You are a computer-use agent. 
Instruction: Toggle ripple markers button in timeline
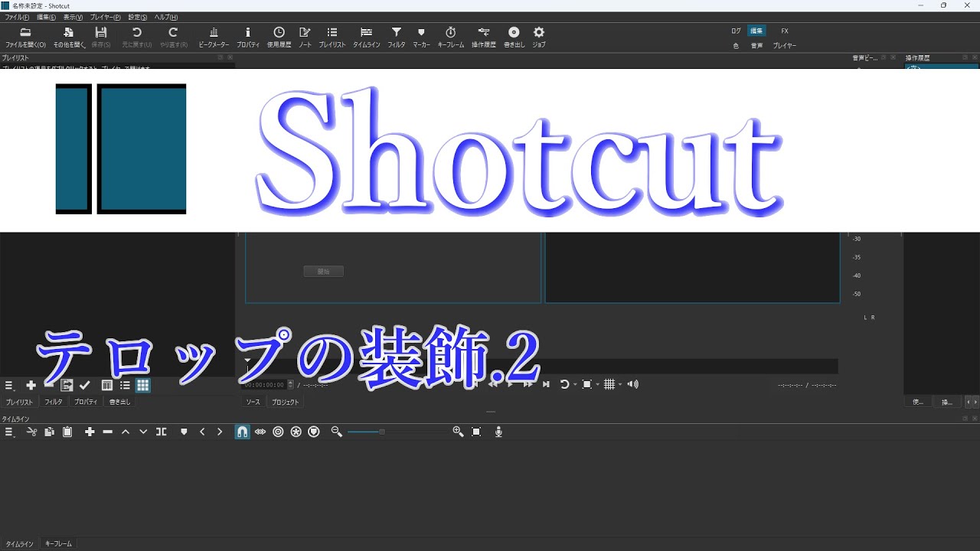(x=314, y=432)
